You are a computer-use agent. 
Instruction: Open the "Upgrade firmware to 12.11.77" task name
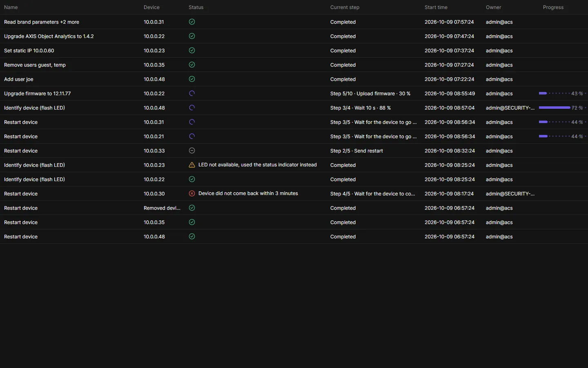click(38, 94)
